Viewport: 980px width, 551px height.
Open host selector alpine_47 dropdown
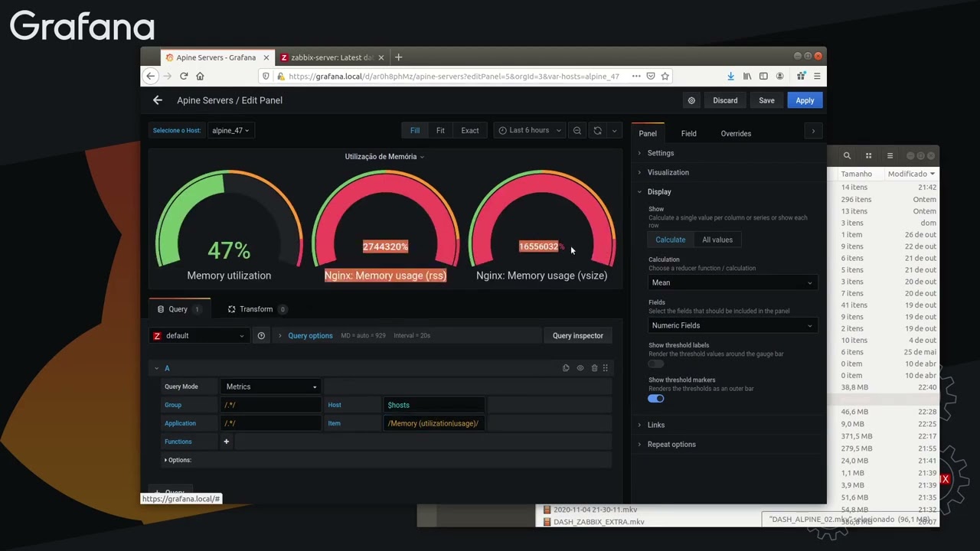(230, 130)
